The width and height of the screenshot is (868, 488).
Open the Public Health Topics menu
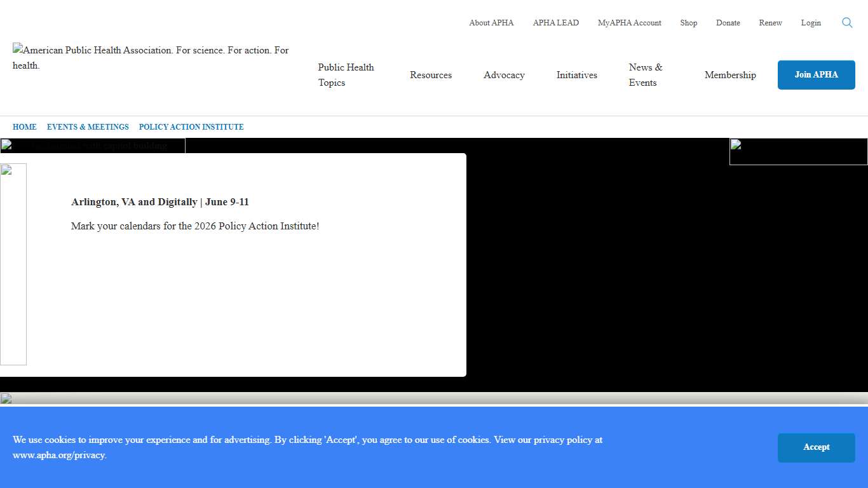[x=346, y=75]
